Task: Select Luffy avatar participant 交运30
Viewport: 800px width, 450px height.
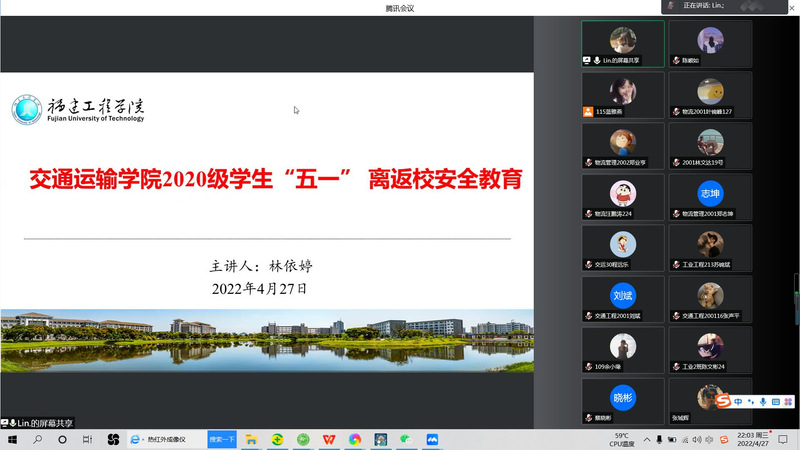Action: click(x=622, y=244)
